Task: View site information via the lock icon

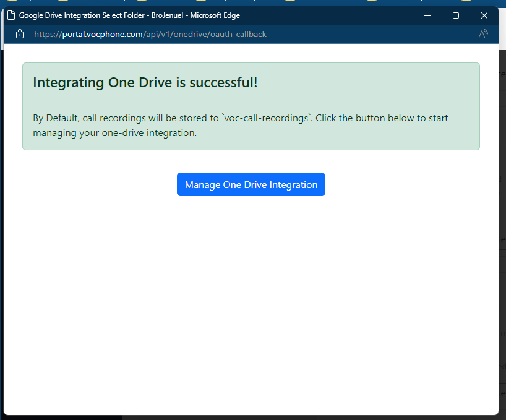Action: click(20, 34)
